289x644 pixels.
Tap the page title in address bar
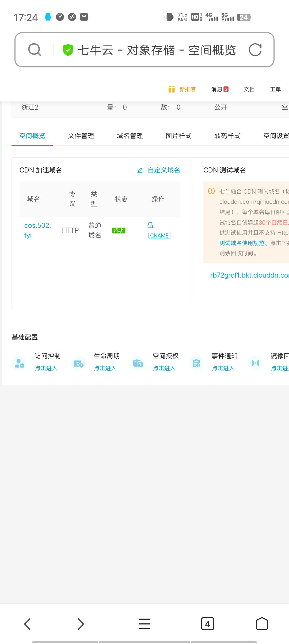pyautogui.click(x=157, y=50)
